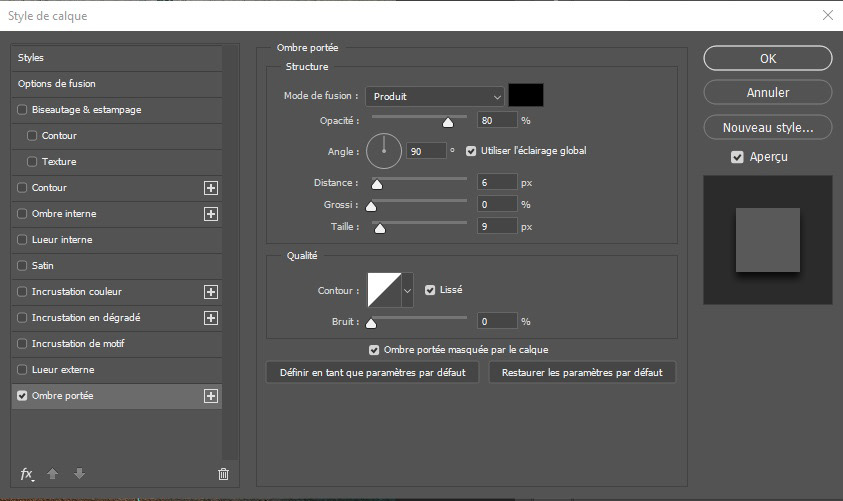Toggle the Aperçu preview checkbox
Viewport: 843px width, 501px height.
click(x=737, y=157)
